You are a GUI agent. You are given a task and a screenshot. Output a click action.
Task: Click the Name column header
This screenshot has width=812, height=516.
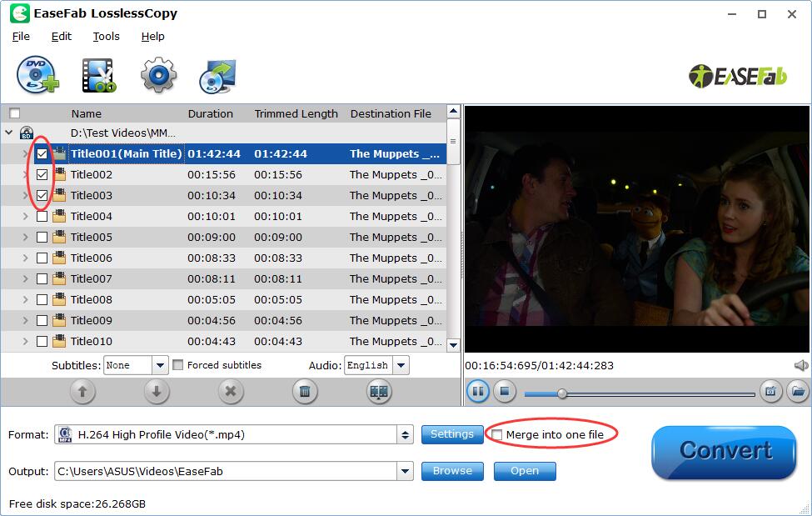pos(86,113)
